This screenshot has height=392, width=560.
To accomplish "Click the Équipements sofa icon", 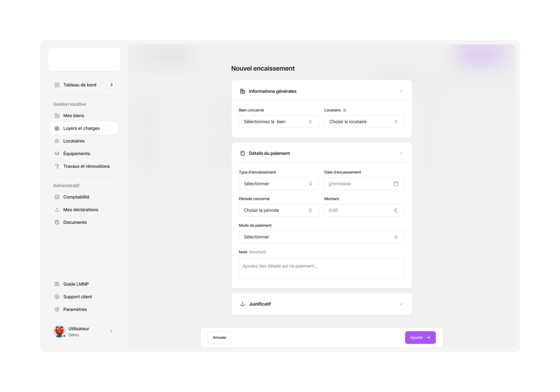I will click(x=57, y=153).
